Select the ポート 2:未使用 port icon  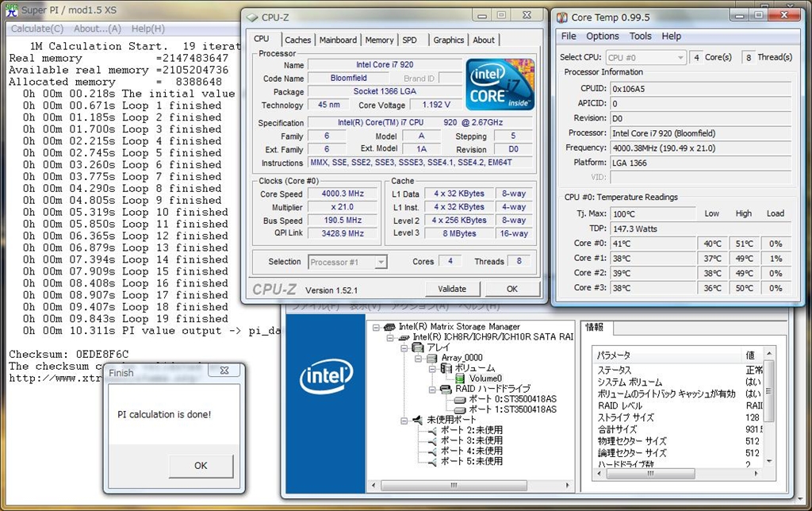432,431
